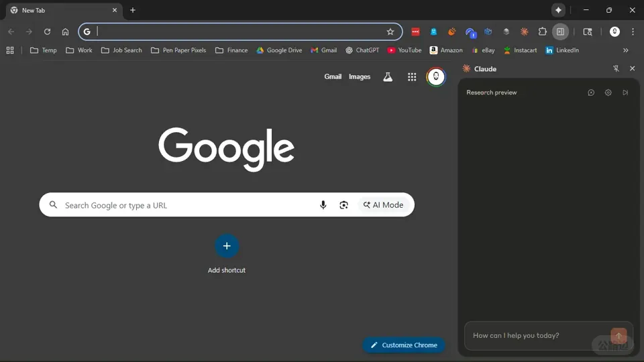This screenshot has width=644, height=362.
Task: Click the Google icon in address bar
Action: click(87, 32)
